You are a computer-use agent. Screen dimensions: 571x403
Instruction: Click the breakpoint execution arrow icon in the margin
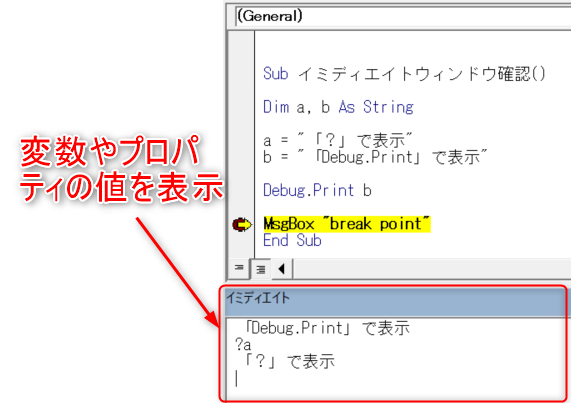pos(242,224)
